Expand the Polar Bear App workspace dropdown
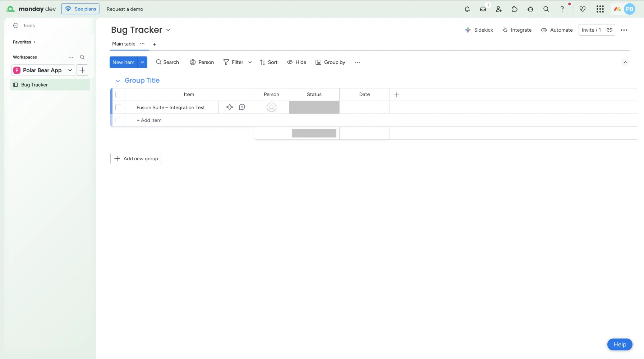 coord(70,70)
